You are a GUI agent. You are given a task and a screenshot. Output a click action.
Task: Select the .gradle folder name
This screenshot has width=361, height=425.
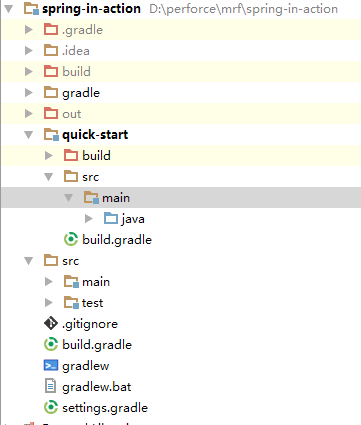click(82, 30)
